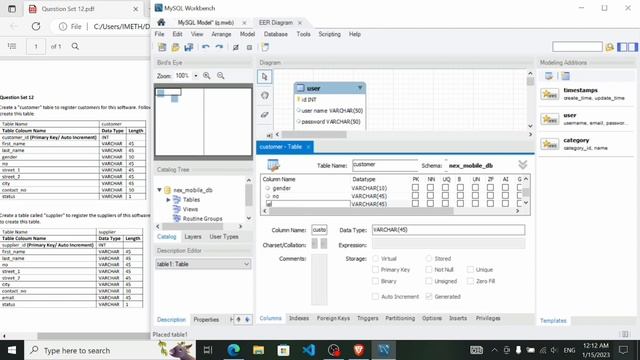Click the Table Name input field
The width and height of the screenshot is (640, 360).
[385, 165]
